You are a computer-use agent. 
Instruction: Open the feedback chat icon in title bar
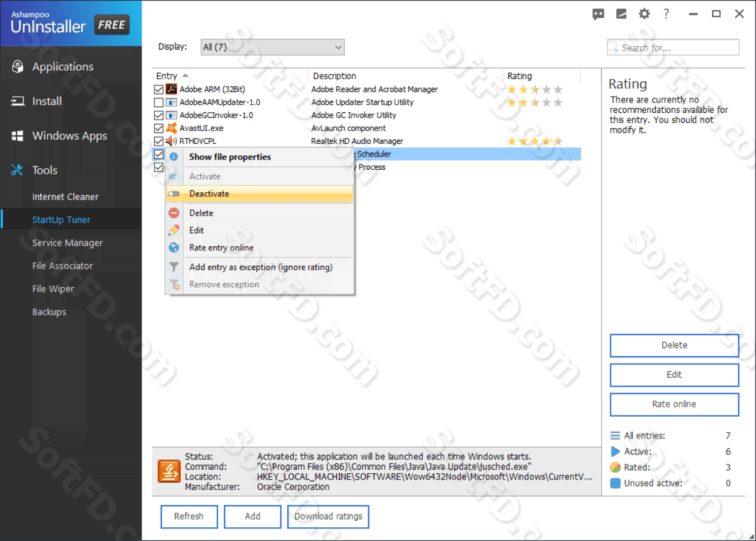pos(598,14)
